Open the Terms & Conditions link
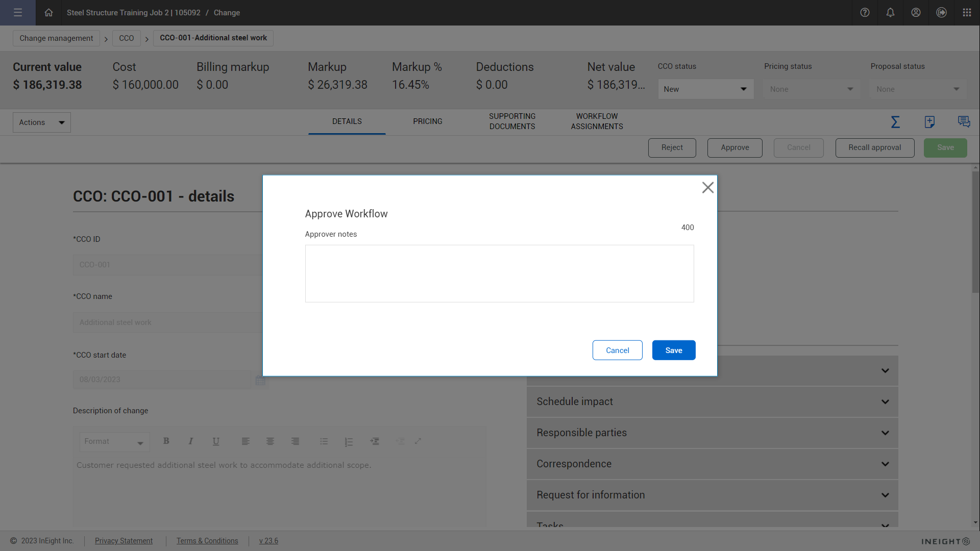 pos(207,541)
